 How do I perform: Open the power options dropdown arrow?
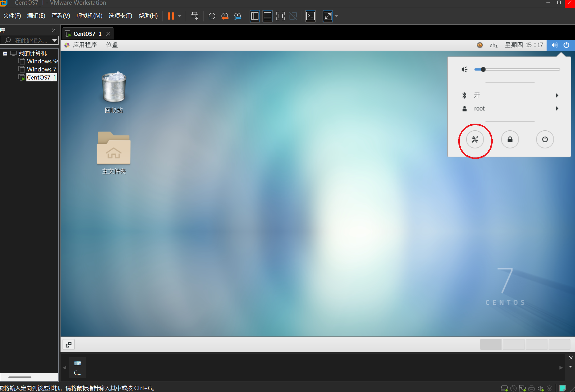[x=180, y=16]
